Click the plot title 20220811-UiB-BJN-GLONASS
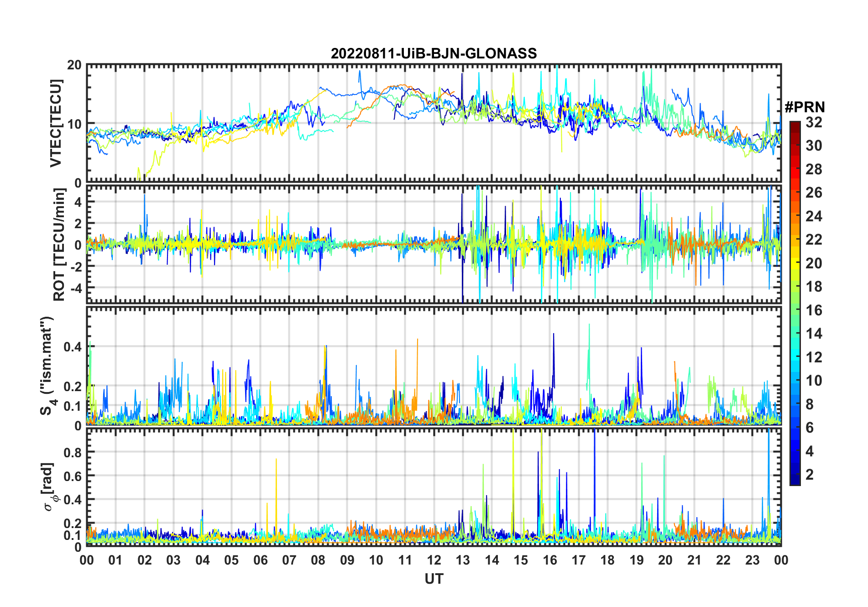The image size is (868, 607). 434,53
